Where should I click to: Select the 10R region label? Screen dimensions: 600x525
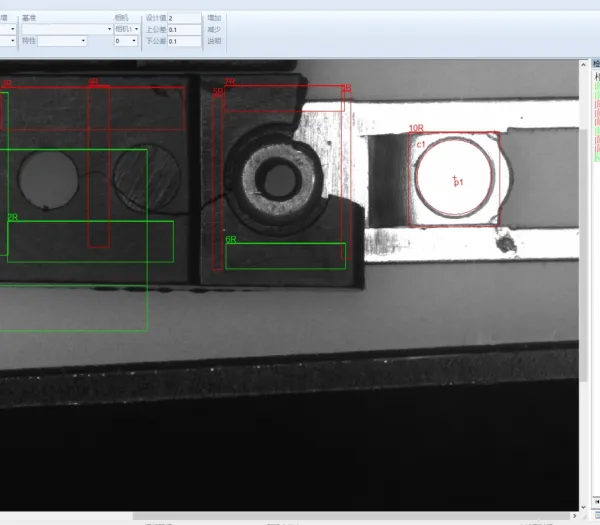pos(416,128)
